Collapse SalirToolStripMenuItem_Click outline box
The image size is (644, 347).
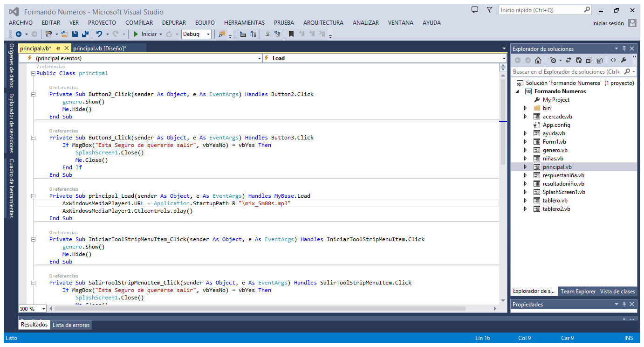33,283
